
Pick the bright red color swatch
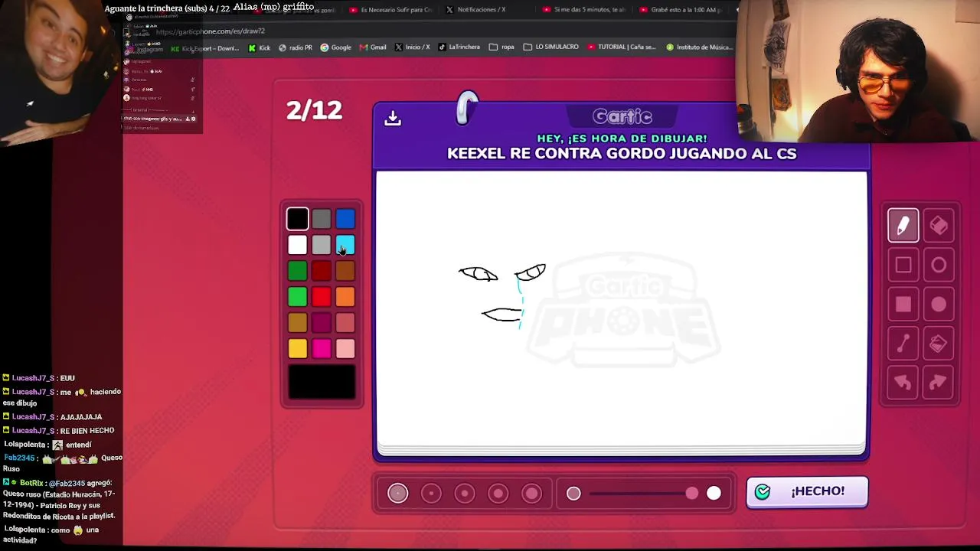322,297
